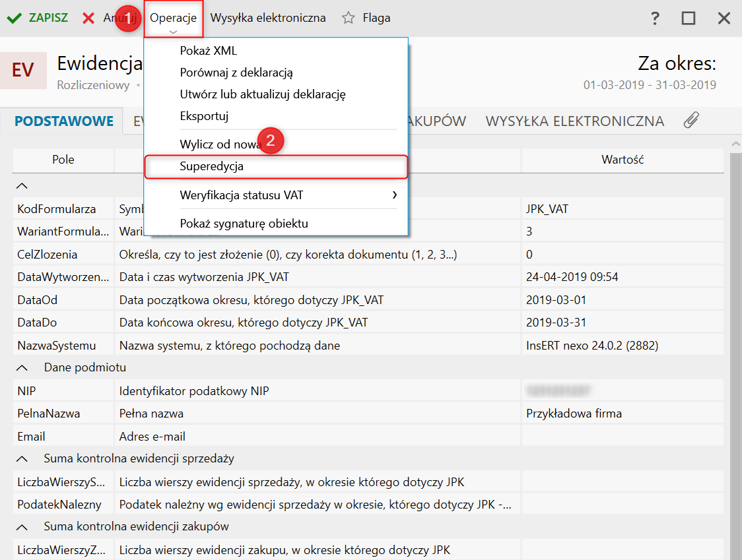Click the green ZAPISZ checkmark icon
This screenshot has width=742, height=560.
click(14, 18)
